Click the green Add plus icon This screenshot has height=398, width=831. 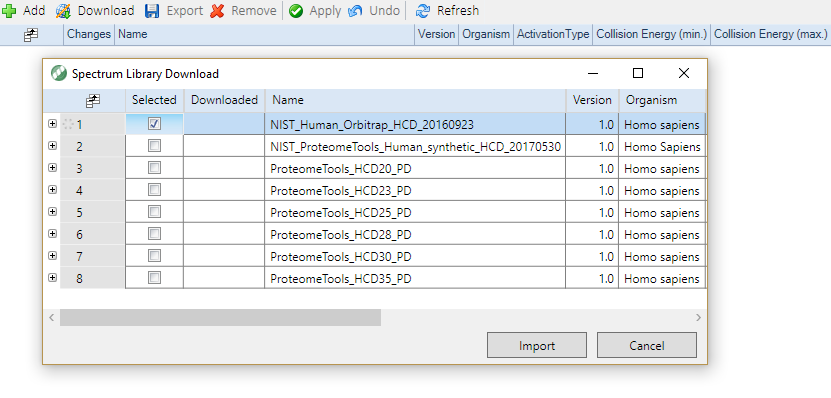[x=9, y=11]
